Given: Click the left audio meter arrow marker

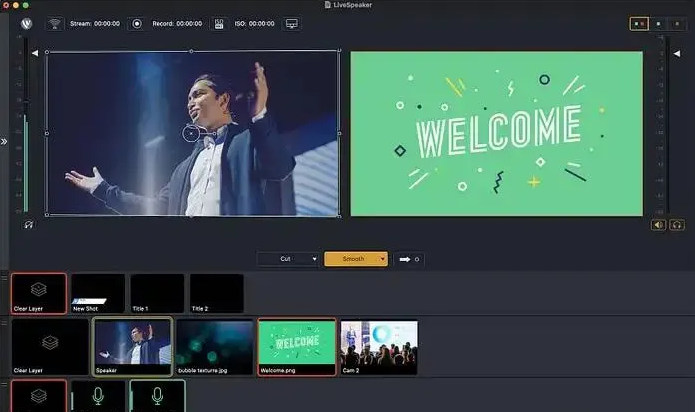Looking at the screenshot, I should 35,53.
